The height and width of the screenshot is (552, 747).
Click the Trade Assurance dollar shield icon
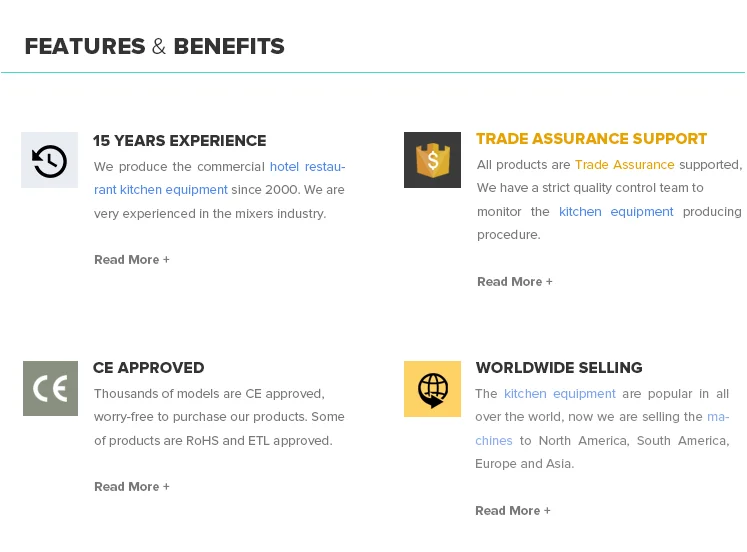pyautogui.click(x=432, y=160)
